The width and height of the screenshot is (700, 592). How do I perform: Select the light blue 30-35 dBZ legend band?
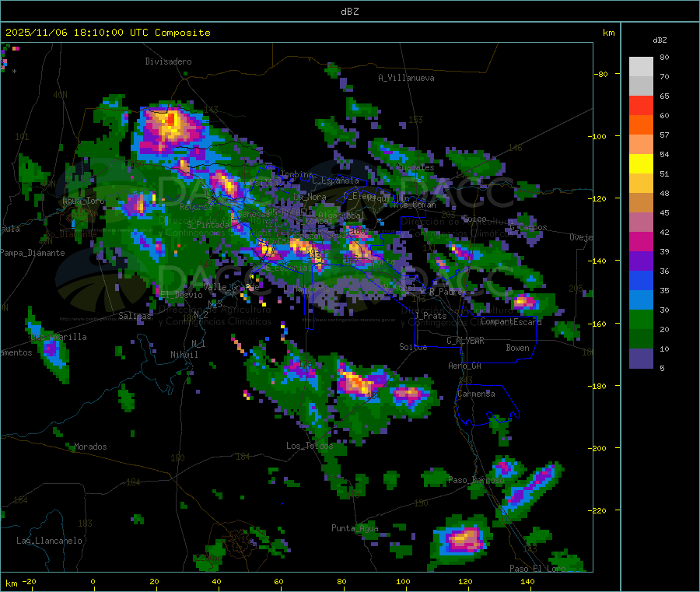[641, 300]
